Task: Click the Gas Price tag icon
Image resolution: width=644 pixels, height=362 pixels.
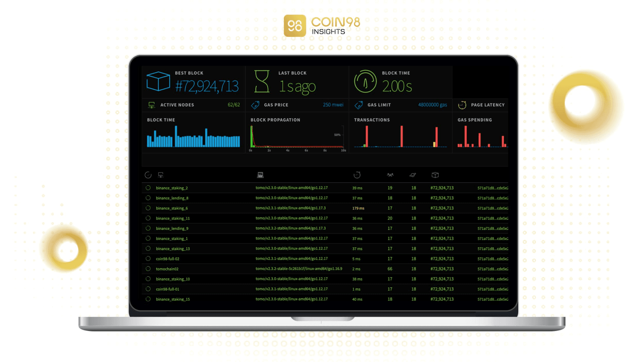Action: point(255,105)
